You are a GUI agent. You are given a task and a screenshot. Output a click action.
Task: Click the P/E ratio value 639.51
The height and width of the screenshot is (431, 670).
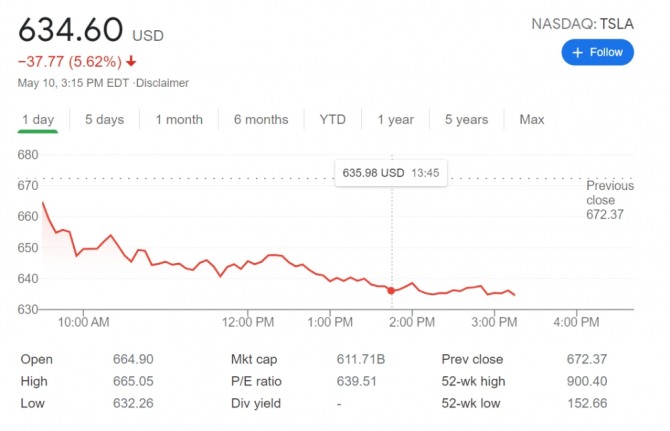pyautogui.click(x=357, y=381)
